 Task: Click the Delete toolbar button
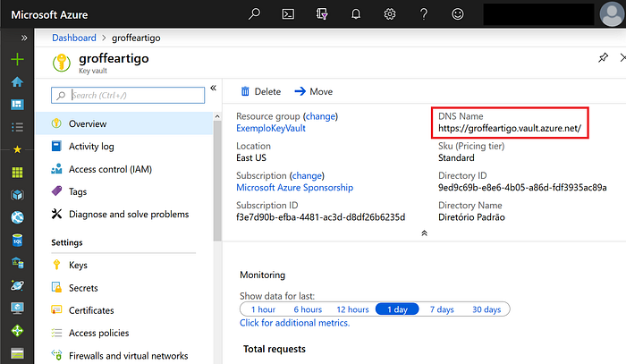point(261,92)
